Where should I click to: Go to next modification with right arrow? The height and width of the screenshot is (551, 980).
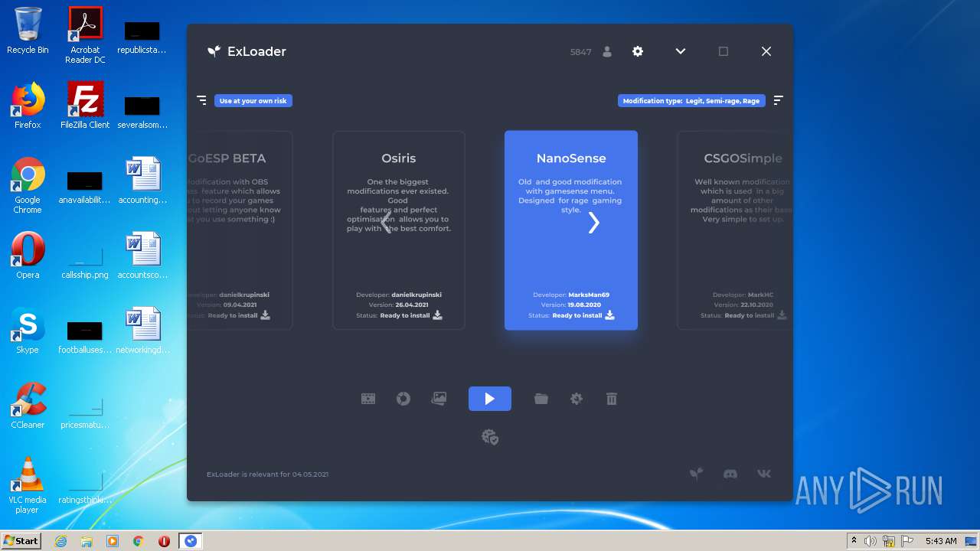594,222
